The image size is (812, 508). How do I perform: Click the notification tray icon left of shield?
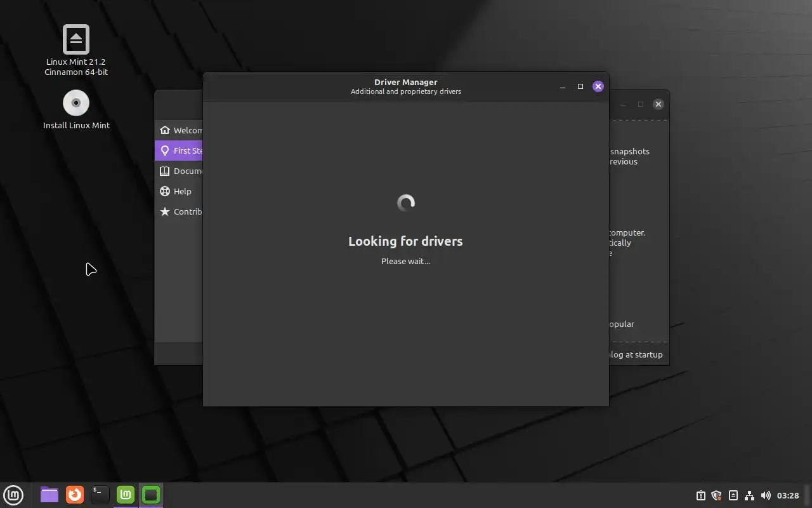700,495
